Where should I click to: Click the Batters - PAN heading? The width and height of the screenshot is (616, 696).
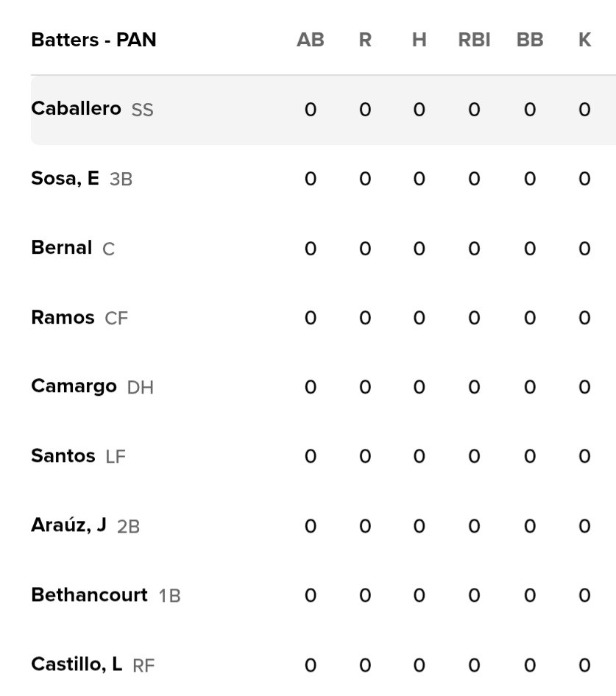[93, 40]
